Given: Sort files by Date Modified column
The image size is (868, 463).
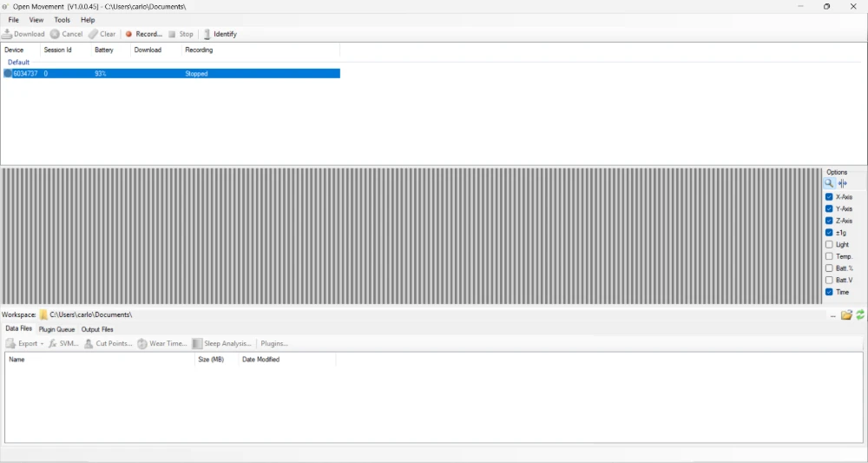Looking at the screenshot, I should [x=287, y=360].
